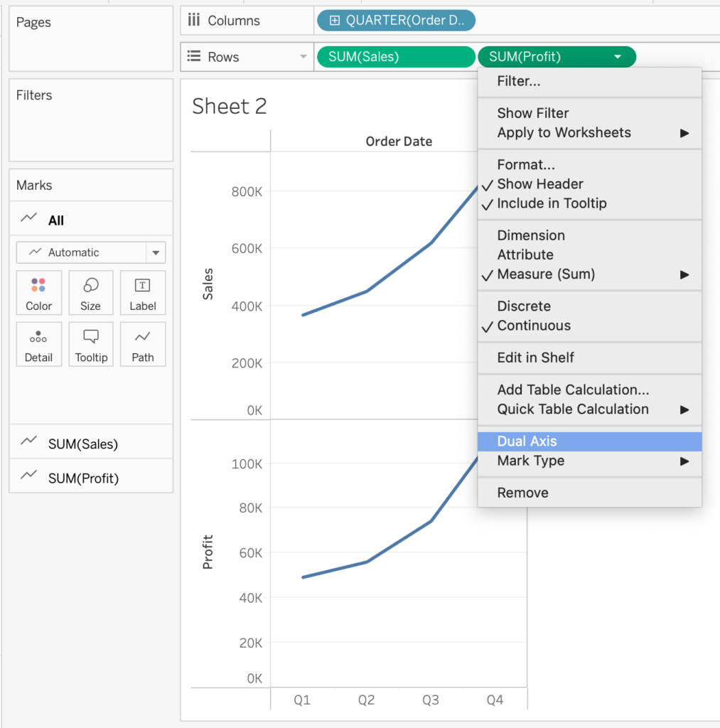The width and height of the screenshot is (720, 728).
Task: Select Remove from the context menu
Action: click(x=522, y=493)
